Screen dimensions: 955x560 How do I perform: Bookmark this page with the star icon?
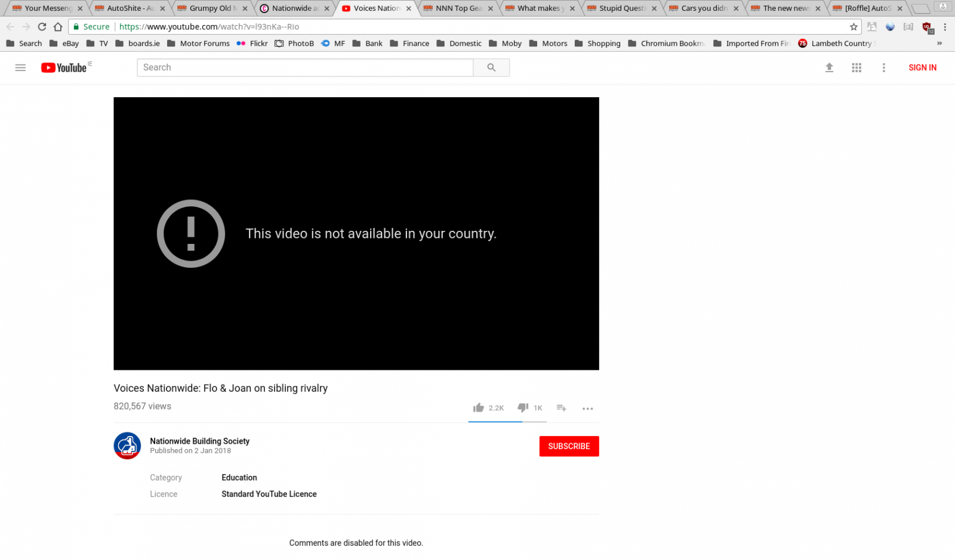tap(854, 27)
